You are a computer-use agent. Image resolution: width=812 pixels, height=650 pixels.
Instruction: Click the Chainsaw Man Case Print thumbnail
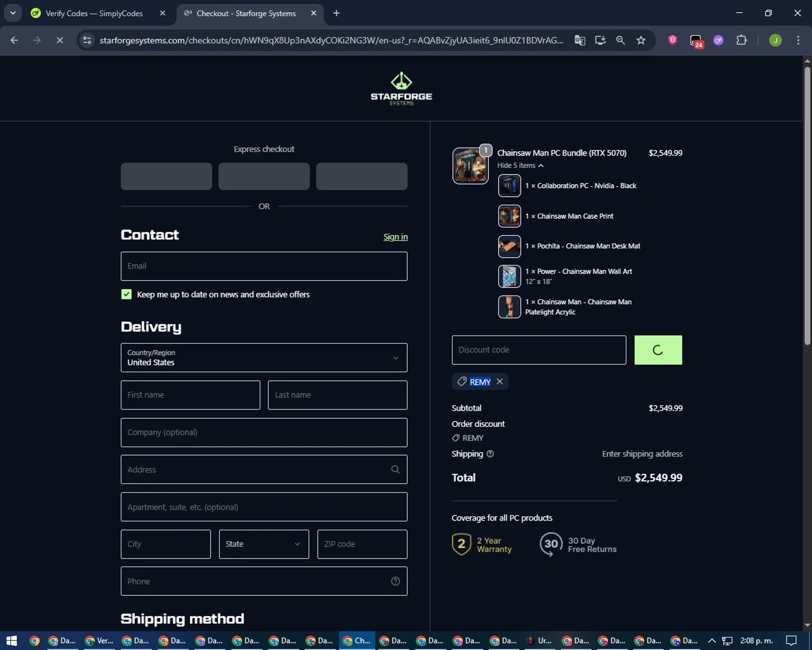pos(509,216)
